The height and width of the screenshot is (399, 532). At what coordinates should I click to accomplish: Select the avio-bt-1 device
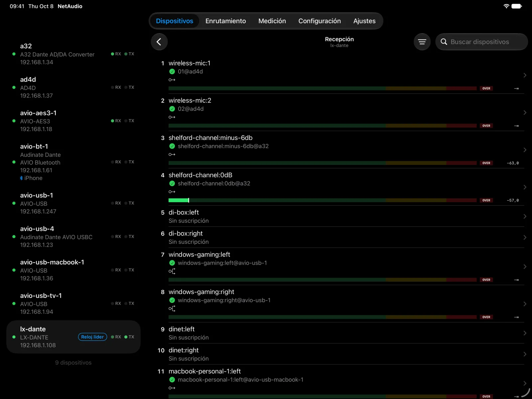pyautogui.click(x=73, y=162)
